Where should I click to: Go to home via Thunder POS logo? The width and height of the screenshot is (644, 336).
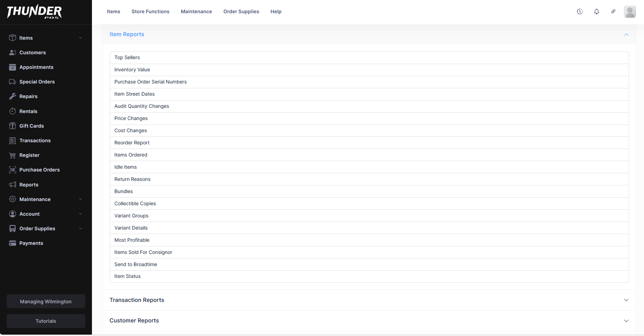click(34, 12)
